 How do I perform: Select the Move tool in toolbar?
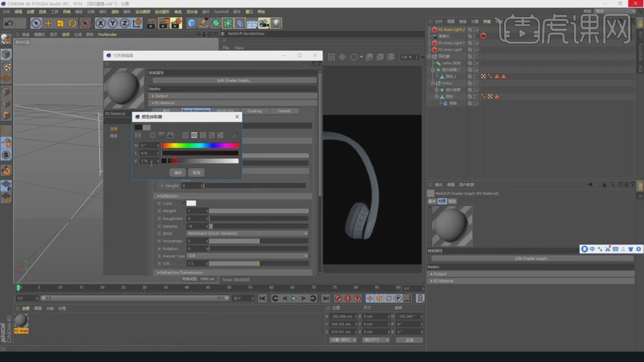(48, 23)
